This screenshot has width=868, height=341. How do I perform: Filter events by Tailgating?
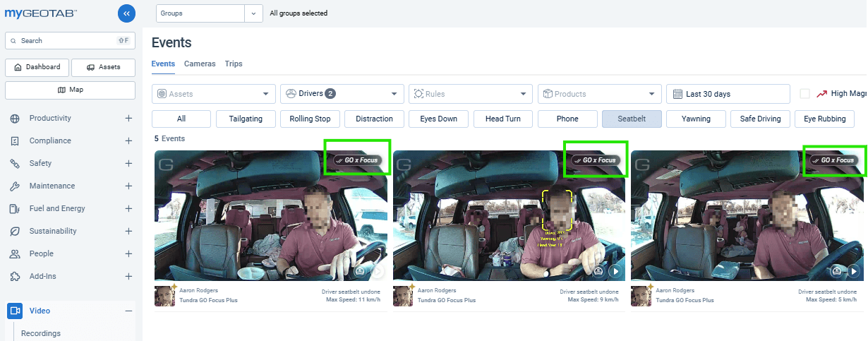pyautogui.click(x=246, y=119)
